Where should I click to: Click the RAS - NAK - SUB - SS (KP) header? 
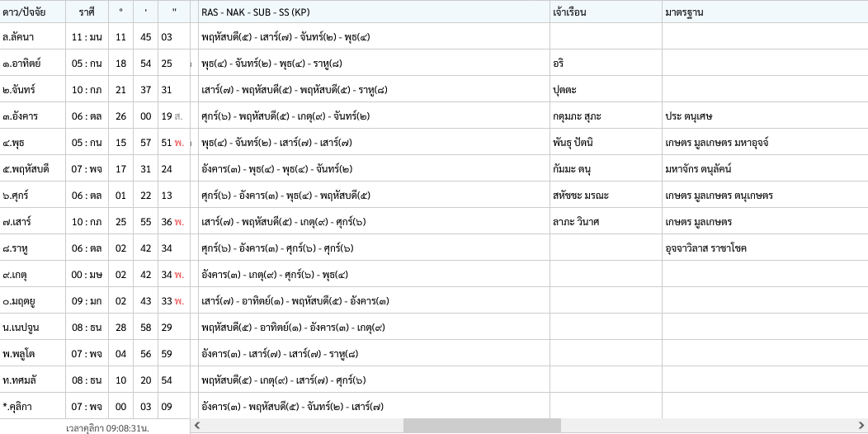pyautogui.click(x=375, y=12)
